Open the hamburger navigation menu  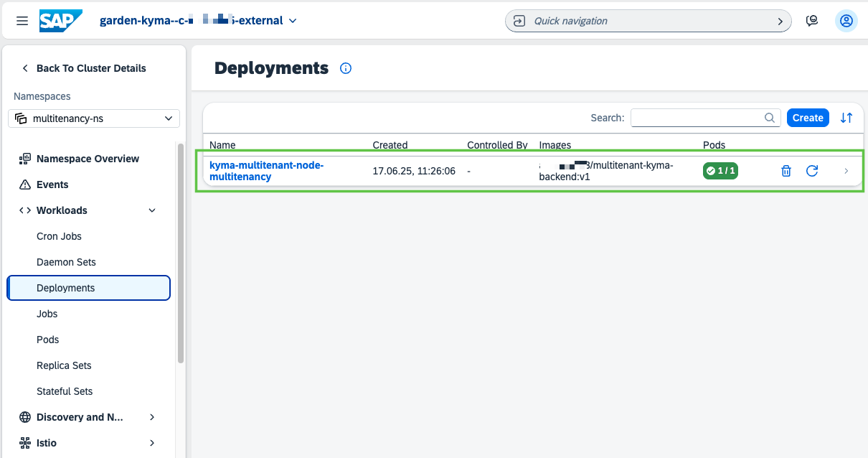22,21
